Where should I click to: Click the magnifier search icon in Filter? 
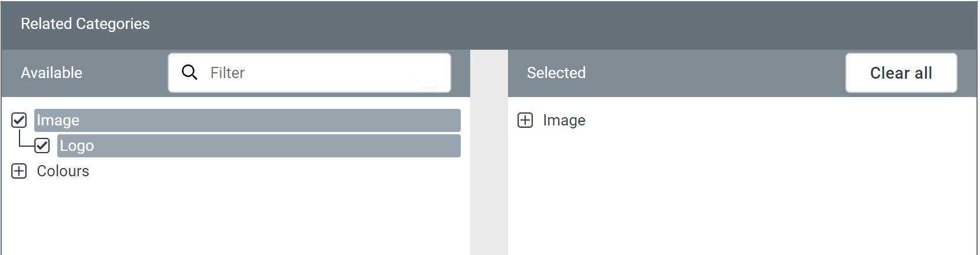click(189, 72)
